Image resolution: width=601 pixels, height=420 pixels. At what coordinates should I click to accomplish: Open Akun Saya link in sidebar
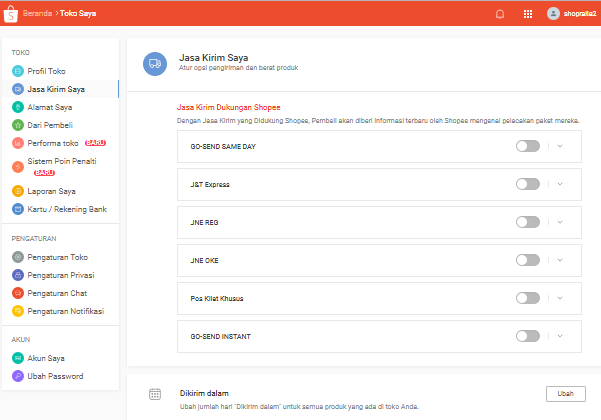coord(46,358)
